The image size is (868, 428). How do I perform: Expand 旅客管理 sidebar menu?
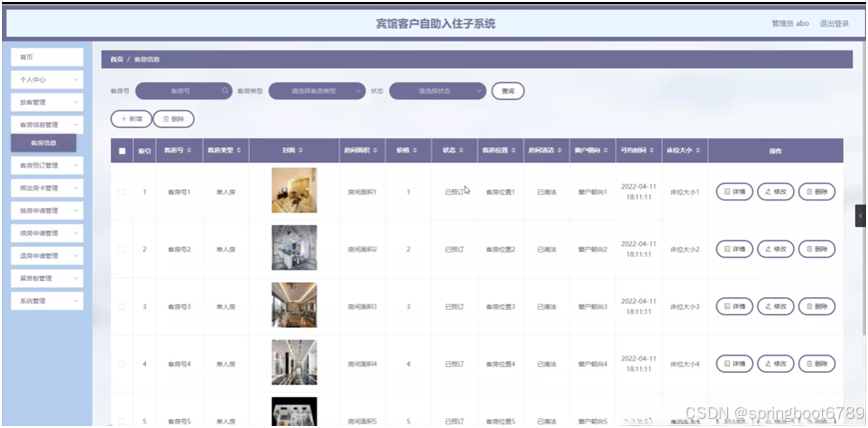click(47, 103)
